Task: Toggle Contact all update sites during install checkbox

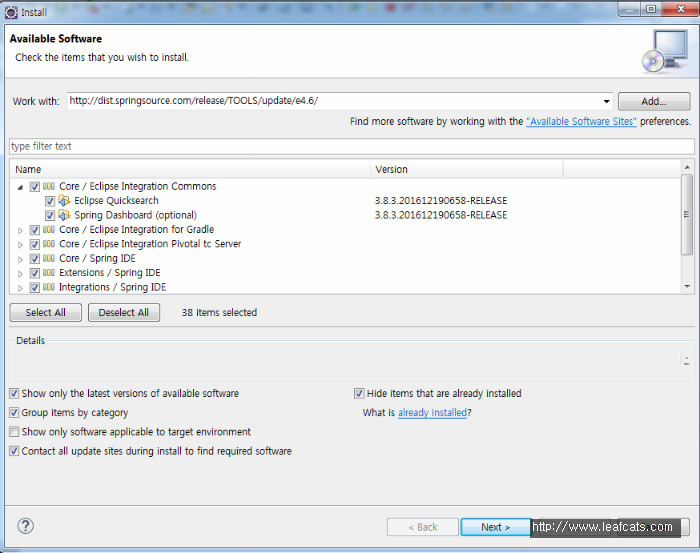Action: pyautogui.click(x=14, y=451)
